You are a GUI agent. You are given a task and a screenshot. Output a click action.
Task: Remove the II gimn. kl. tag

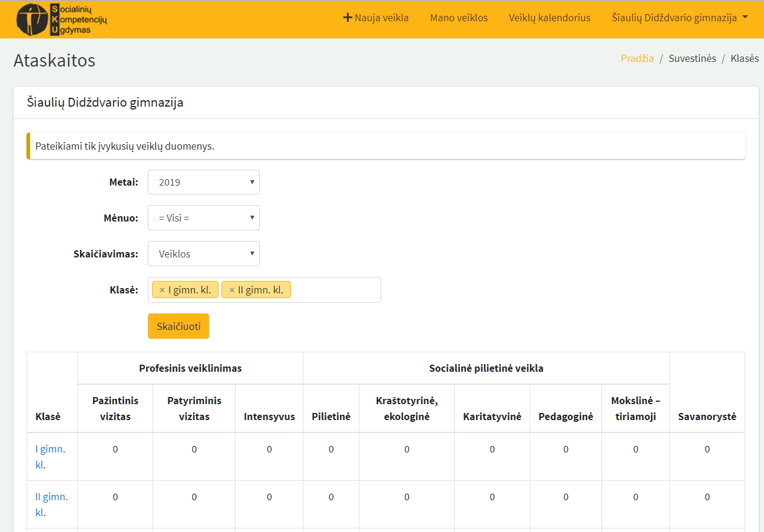[231, 290]
